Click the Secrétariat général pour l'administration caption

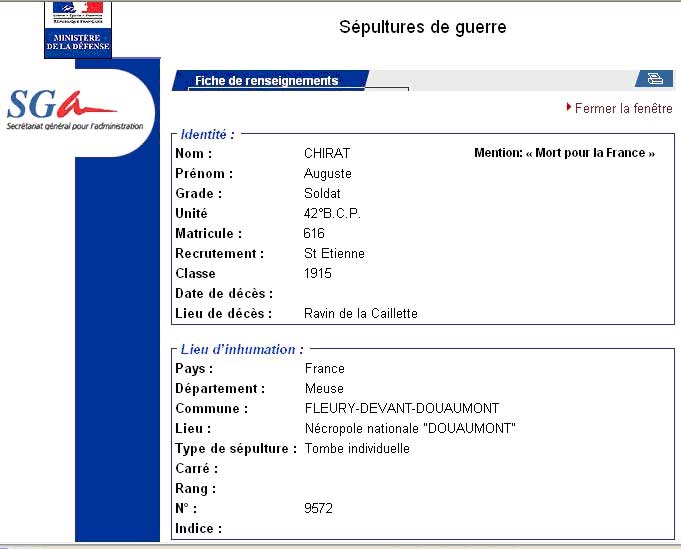75,126
